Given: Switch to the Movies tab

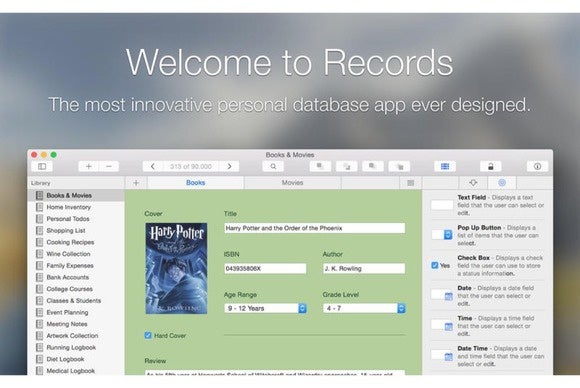Looking at the screenshot, I should pos(292,183).
